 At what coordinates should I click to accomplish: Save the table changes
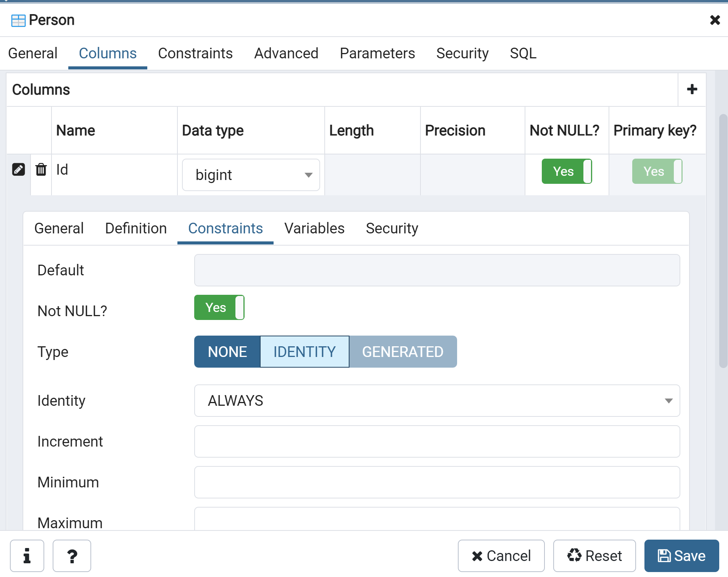(681, 556)
